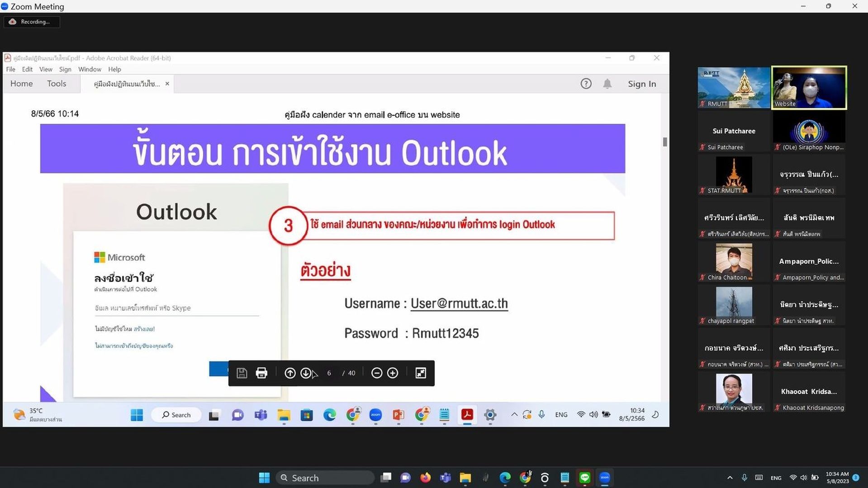Open the File menu in Acrobat Reader
The image size is (868, 488).
pos(10,69)
